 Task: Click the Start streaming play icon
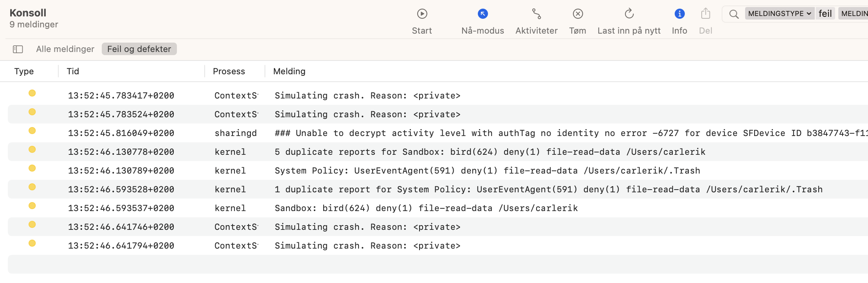pos(422,14)
